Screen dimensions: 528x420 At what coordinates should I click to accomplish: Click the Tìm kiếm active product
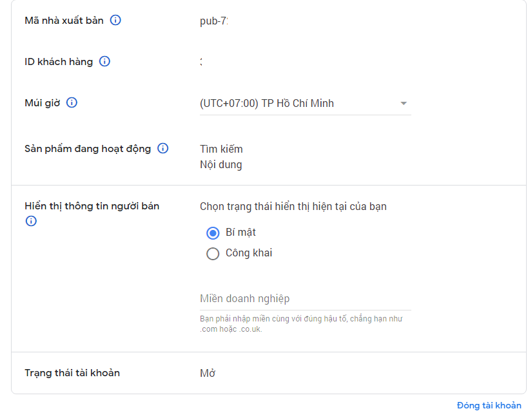221,149
